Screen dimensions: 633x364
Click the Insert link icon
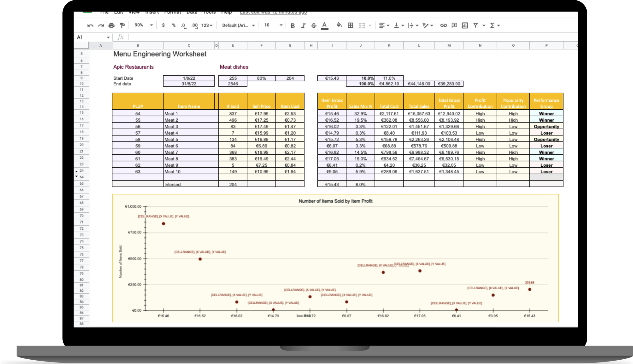tap(444, 25)
